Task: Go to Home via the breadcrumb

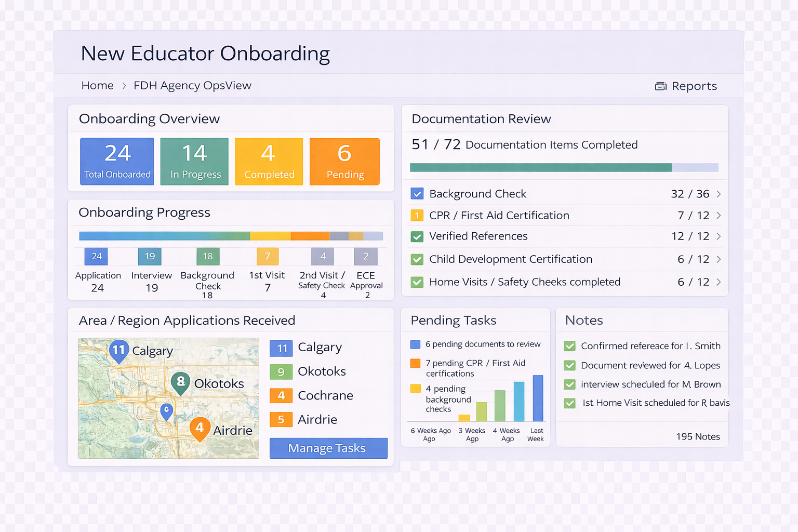Action: [x=97, y=85]
